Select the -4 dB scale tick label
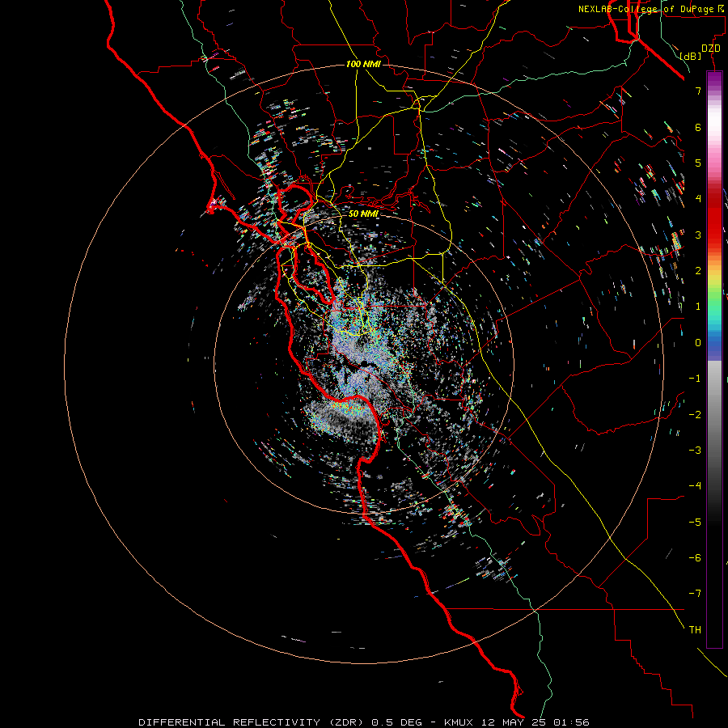The height and width of the screenshot is (728, 728). [x=695, y=486]
